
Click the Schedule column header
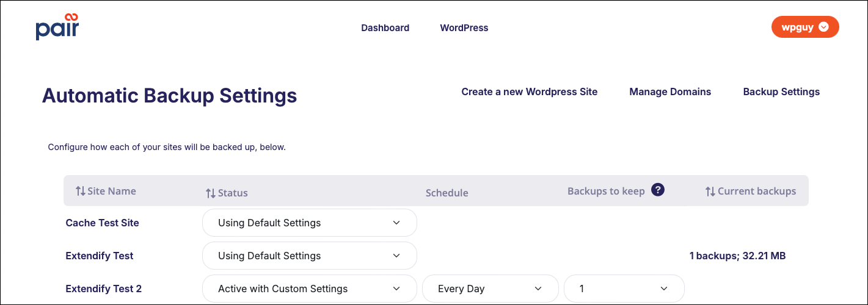[447, 193]
